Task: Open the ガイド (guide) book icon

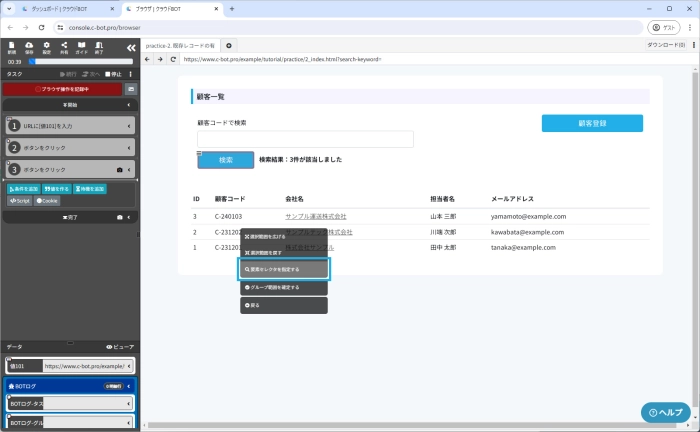Action: tap(82, 47)
